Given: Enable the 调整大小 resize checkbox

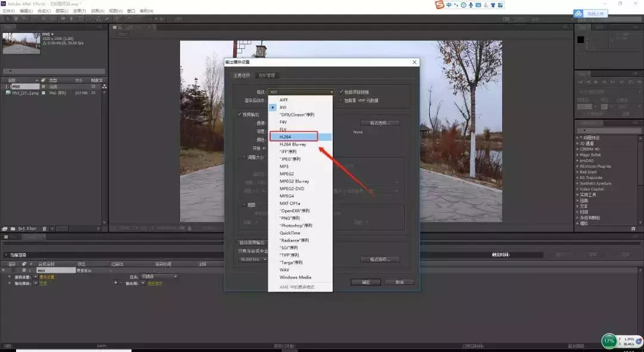Looking at the screenshot, I should [244, 158].
